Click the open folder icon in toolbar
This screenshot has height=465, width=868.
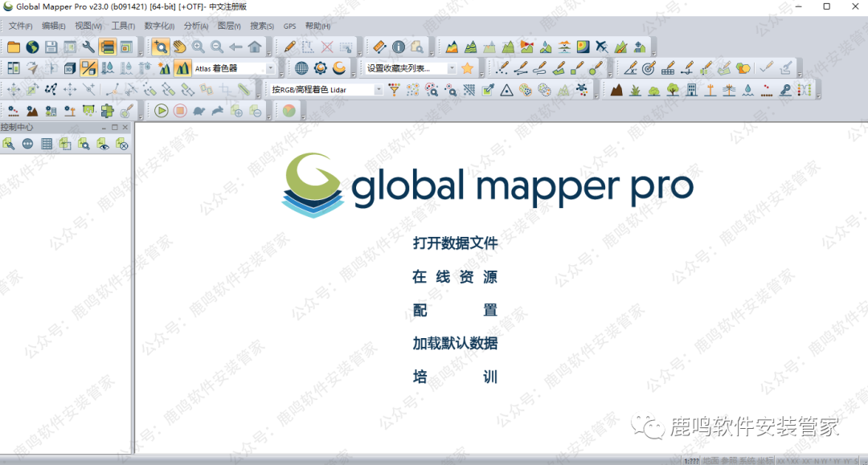pos(14,47)
